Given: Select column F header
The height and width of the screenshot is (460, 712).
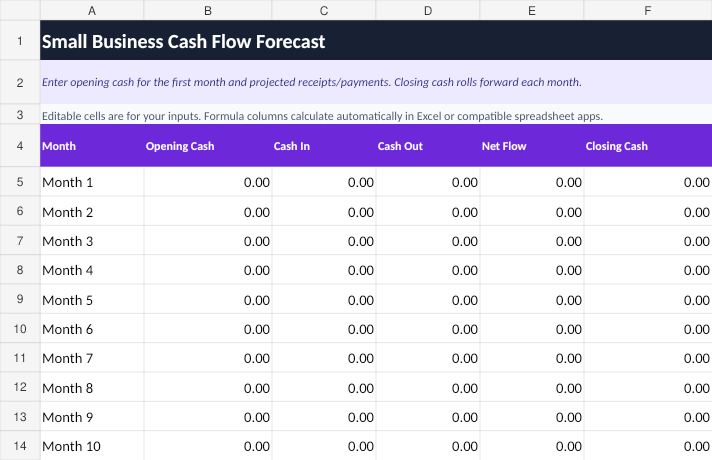Looking at the screenshot, I should pyautogui.click(x=648, y=10).
